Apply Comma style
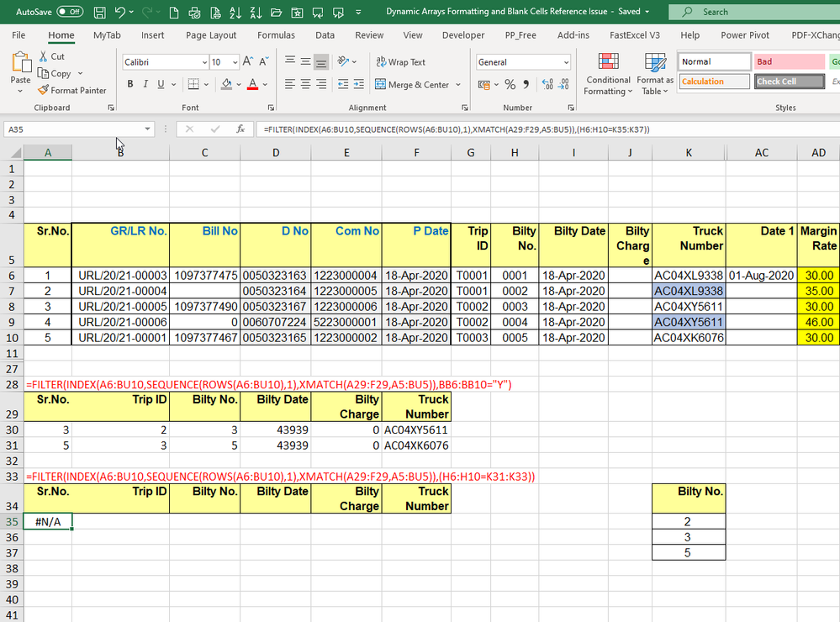This screenshot has height=622, width=840. pyautogui.click(x=526, y=84)
